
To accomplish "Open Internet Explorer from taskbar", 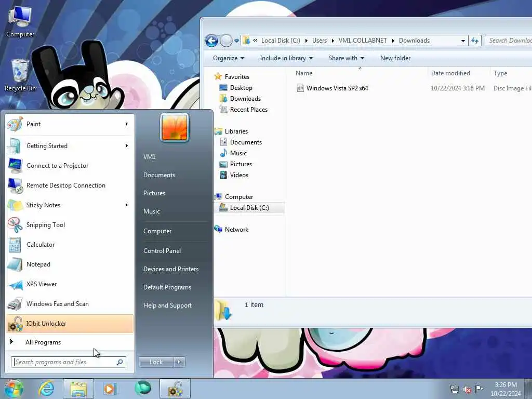I will click(46, 389).
